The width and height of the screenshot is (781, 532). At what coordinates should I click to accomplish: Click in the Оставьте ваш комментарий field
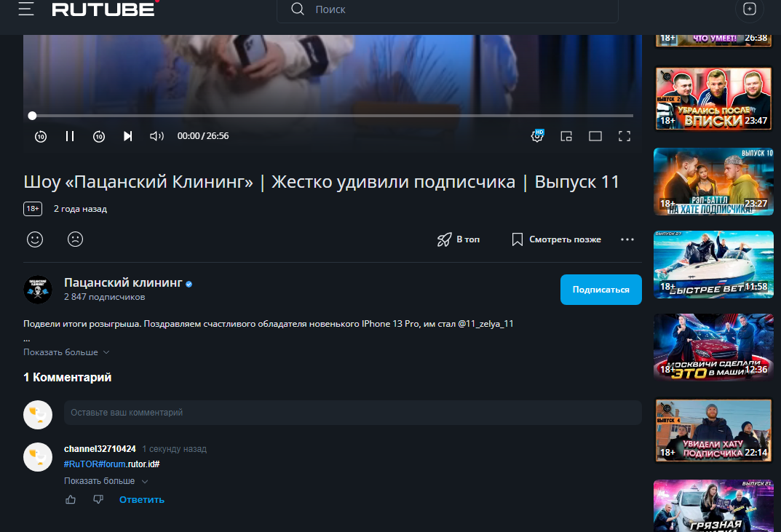tap(352, 413)
